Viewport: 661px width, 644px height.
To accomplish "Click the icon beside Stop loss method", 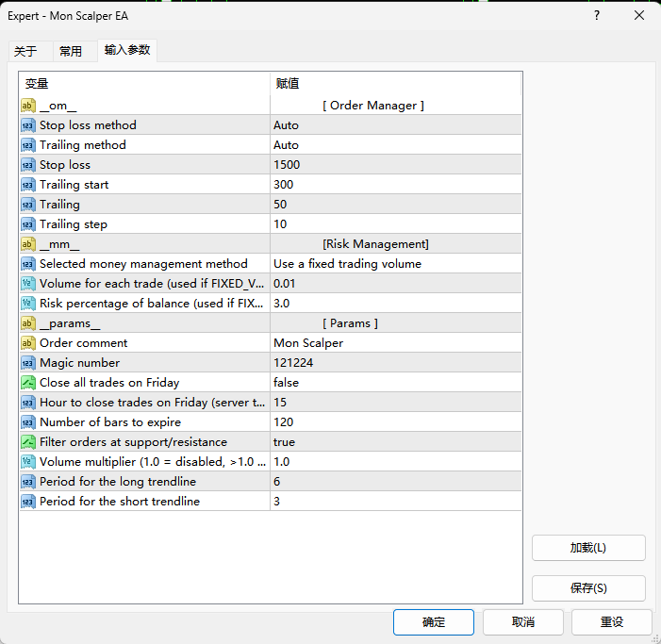I will 27,125.
